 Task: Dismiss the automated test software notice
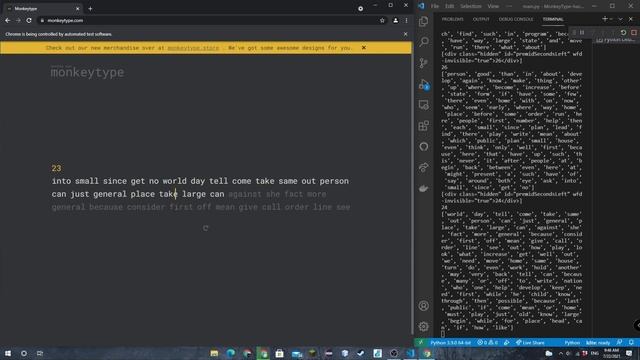[405, 34]
